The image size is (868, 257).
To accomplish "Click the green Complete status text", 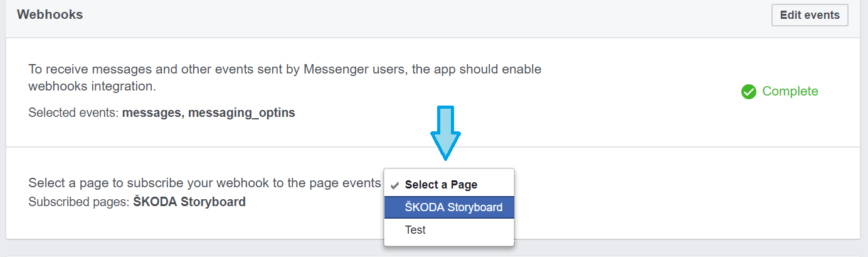I will [790, 92].
